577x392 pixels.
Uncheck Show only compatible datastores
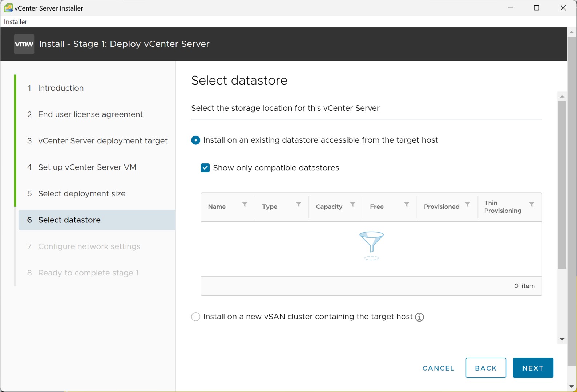pos(205,168)
